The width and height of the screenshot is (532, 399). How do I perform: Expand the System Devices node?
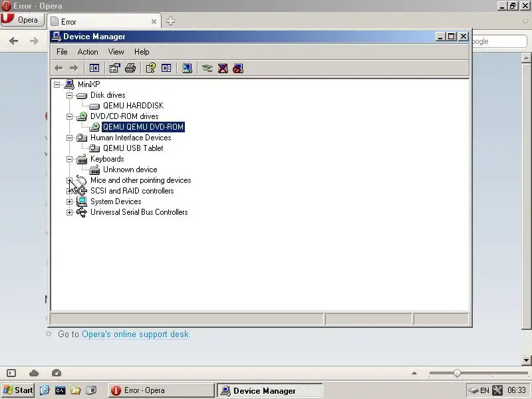click(x=70, y=202)
